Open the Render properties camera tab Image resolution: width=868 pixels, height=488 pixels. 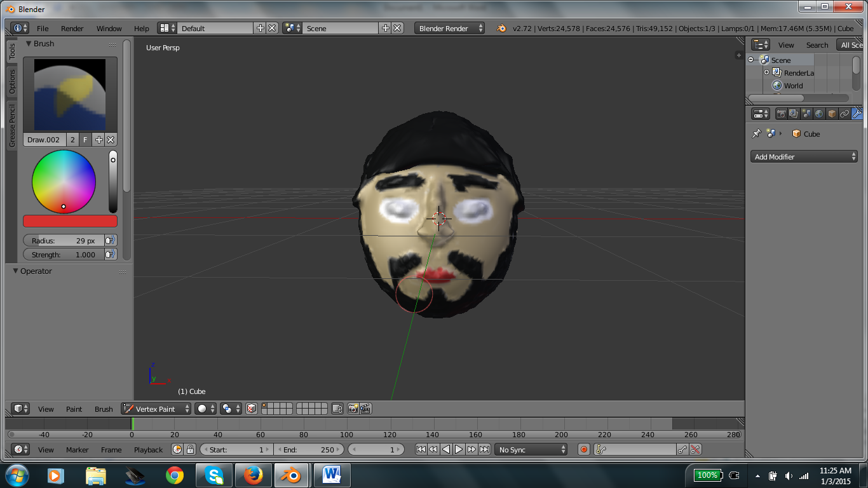point(782,114)
